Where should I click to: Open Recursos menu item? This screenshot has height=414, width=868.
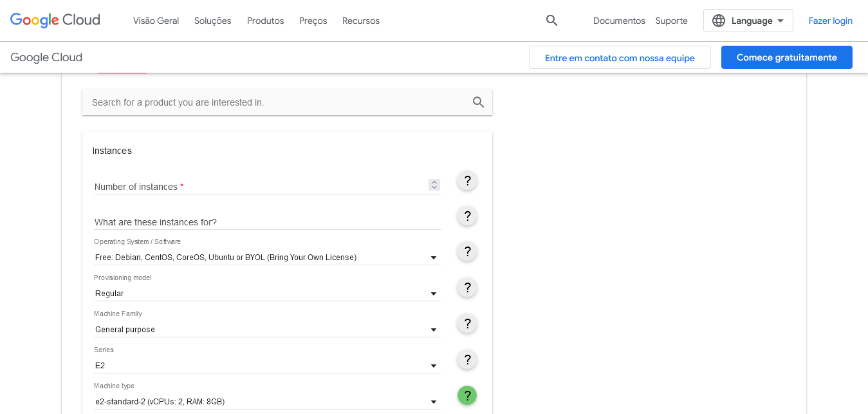pos(361,21)
